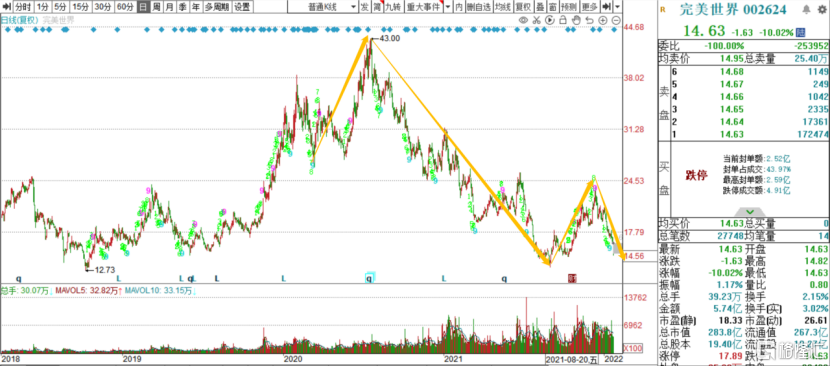831x367 pixels.
Task: Zoom in with the plus circle icon
Action: coord(603,20)
